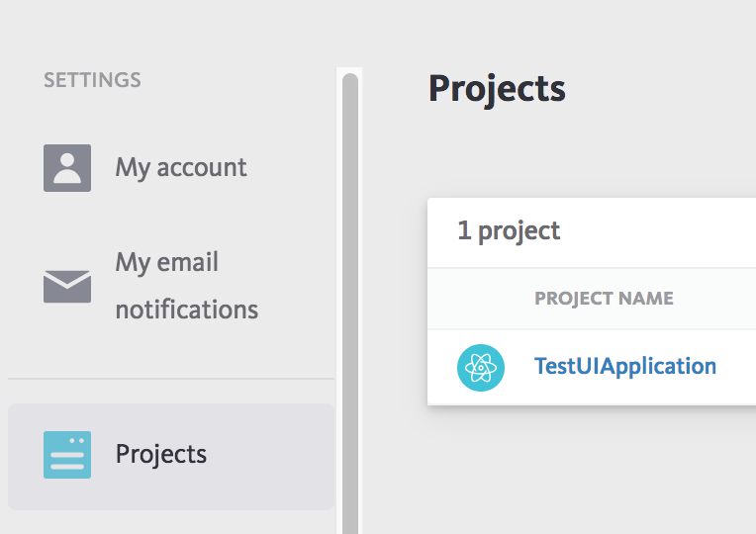The image size is (756, 534).
Task: Open the TestUIApplication project link
Action: (x=625, y=366)
